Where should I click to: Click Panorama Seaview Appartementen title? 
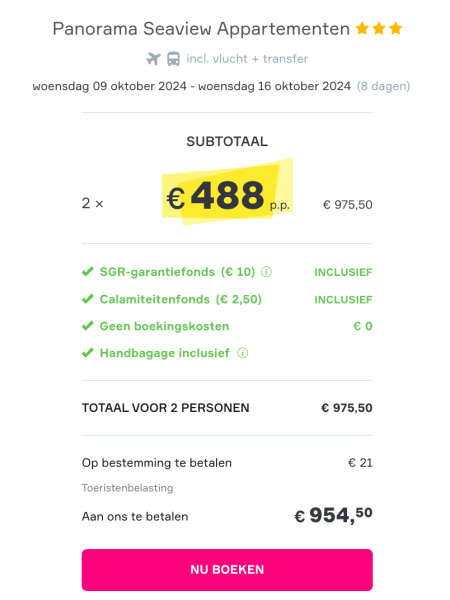point(201,29)
